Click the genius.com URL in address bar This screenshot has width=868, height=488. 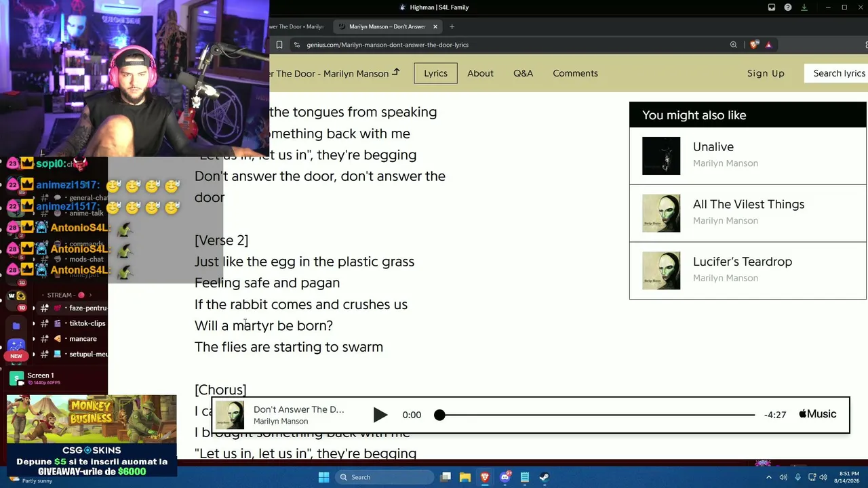point(387,45)
